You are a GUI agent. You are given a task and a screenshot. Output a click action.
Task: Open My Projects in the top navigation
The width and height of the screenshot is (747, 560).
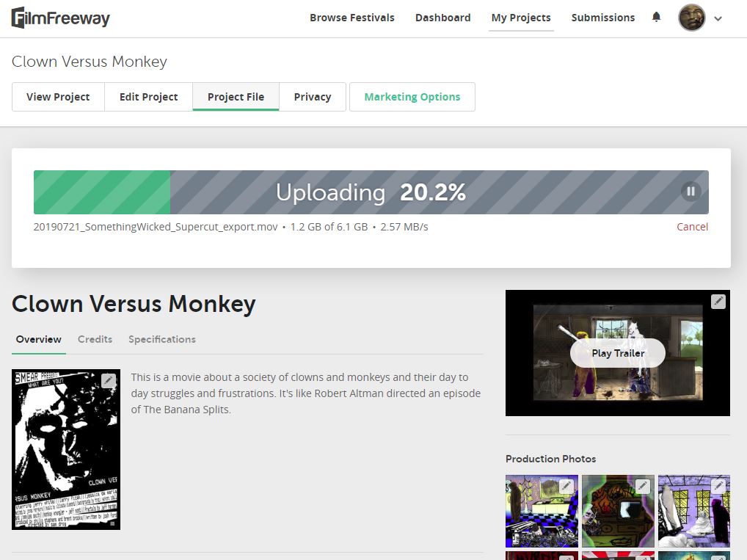tap(521, 18)
